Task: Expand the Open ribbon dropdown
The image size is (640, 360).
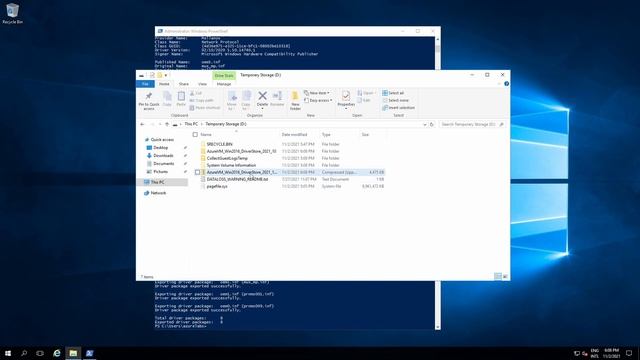Action: point(366,93)
